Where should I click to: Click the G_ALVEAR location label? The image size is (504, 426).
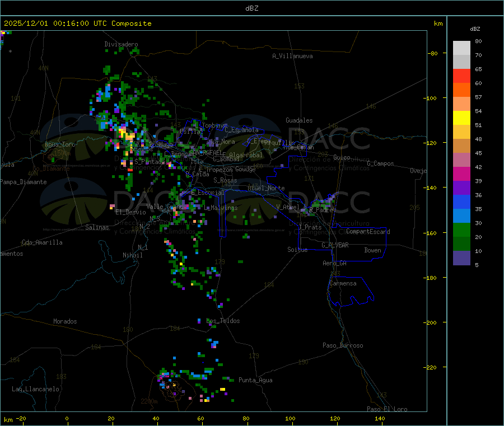[335, 245]
